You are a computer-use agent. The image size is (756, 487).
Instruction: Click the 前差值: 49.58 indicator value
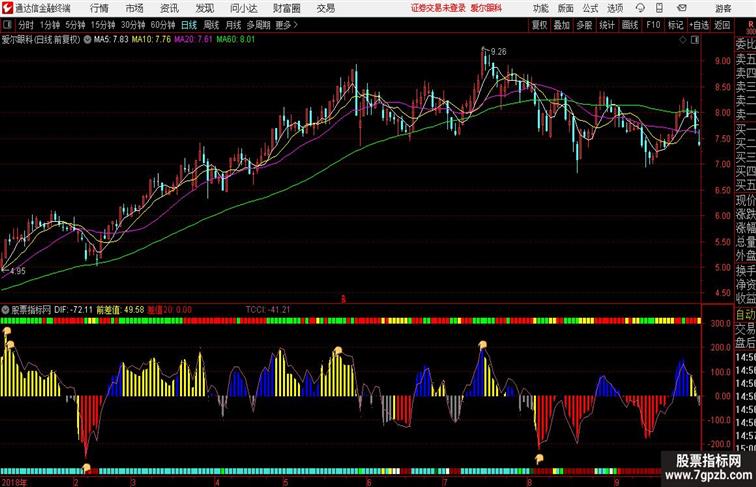pyautogui.click(x=120, y=310)
